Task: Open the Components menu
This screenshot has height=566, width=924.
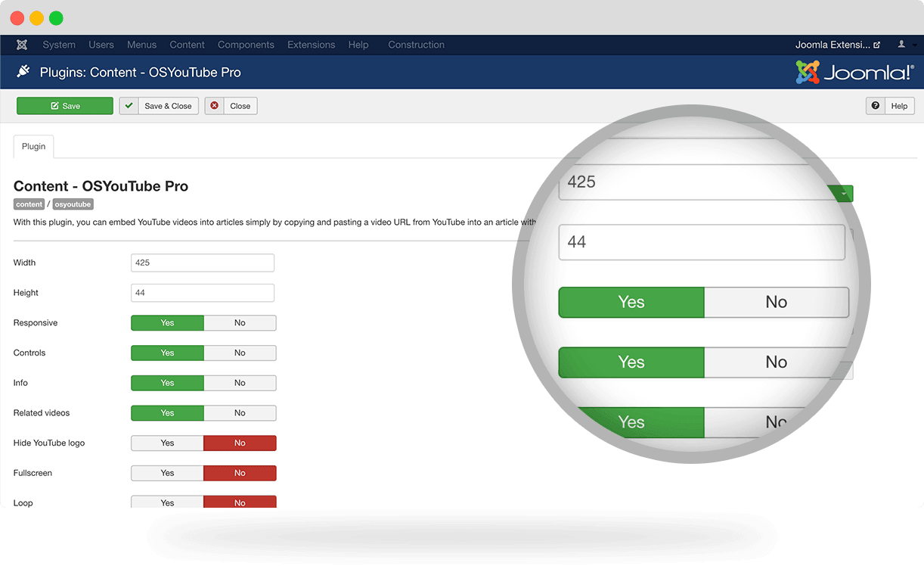Action: point(246,45)
